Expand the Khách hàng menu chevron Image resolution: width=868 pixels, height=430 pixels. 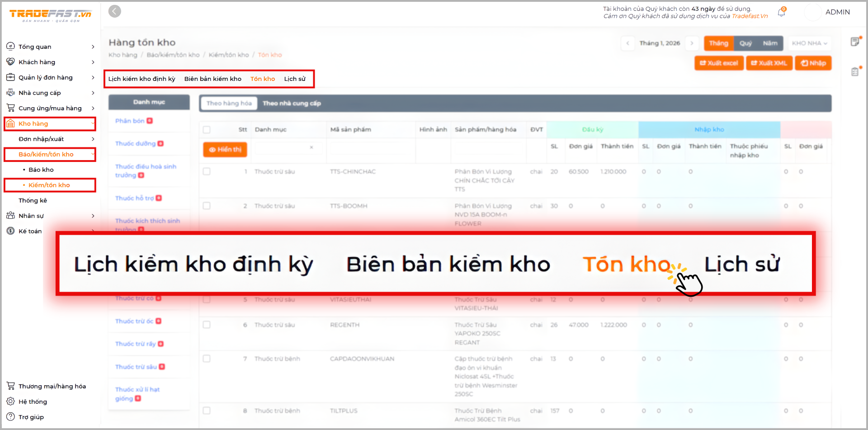(93, 62)
